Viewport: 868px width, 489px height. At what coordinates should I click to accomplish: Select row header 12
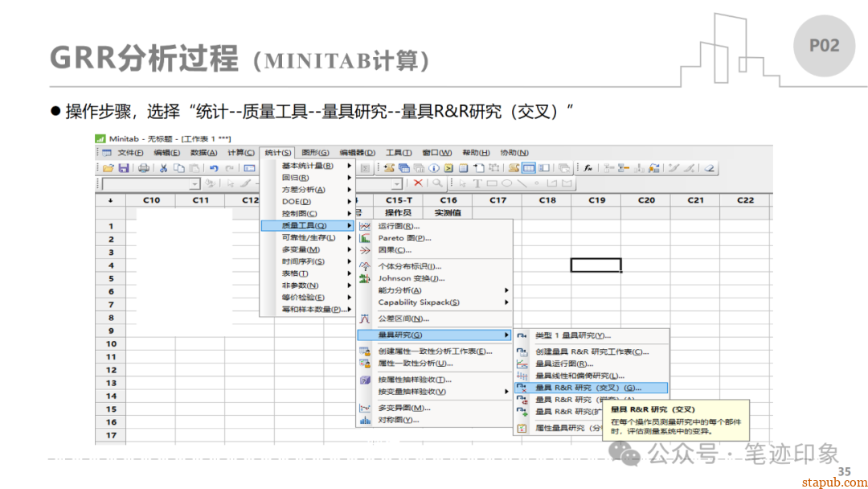pos(111,370)
